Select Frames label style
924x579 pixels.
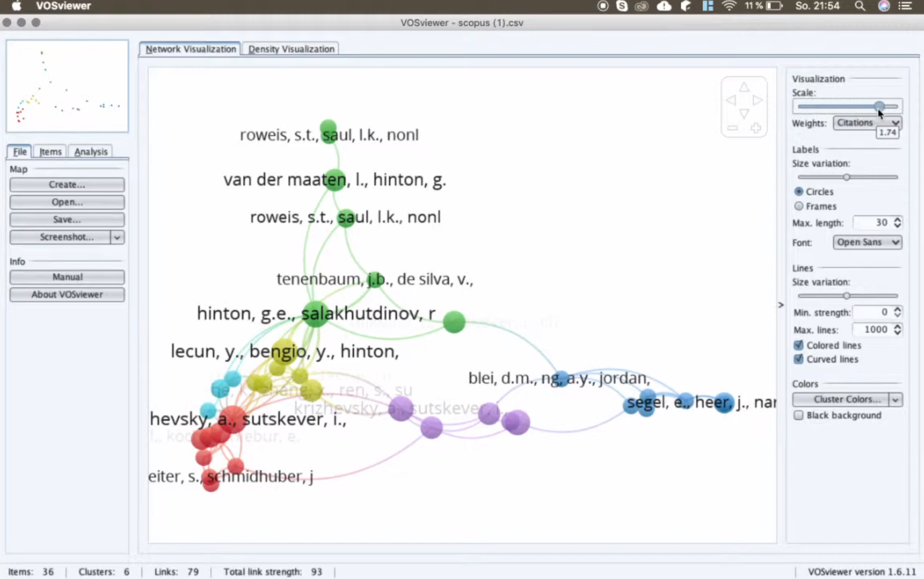tap(799, 206)
